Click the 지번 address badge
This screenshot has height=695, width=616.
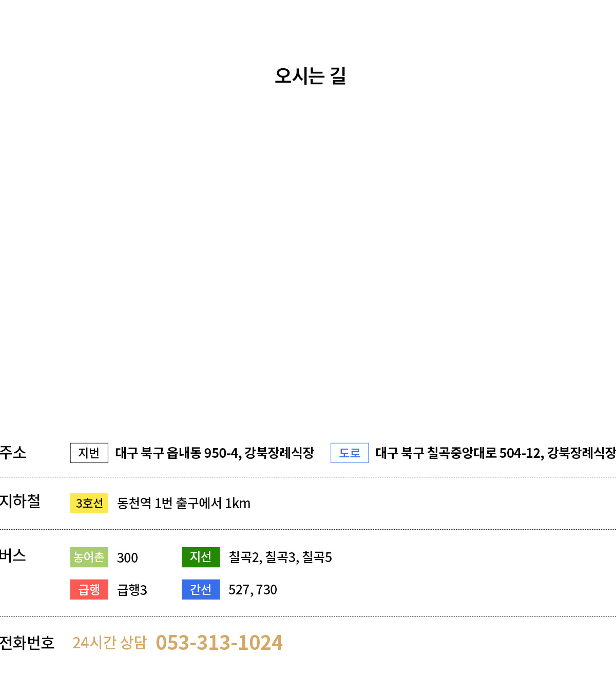pyautogui.click(x=89, y=453)
